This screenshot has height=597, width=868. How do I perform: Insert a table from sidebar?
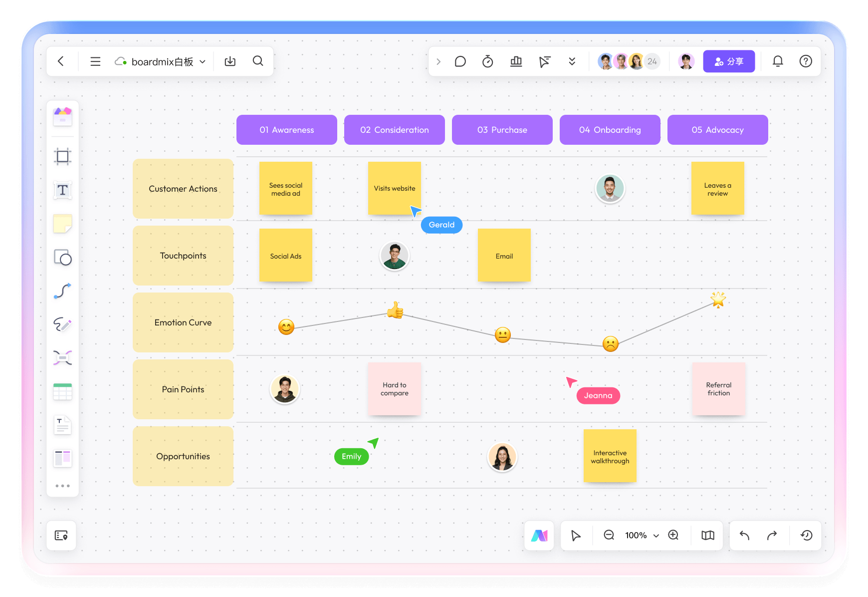pyautogui.click(x=62, y=392)
